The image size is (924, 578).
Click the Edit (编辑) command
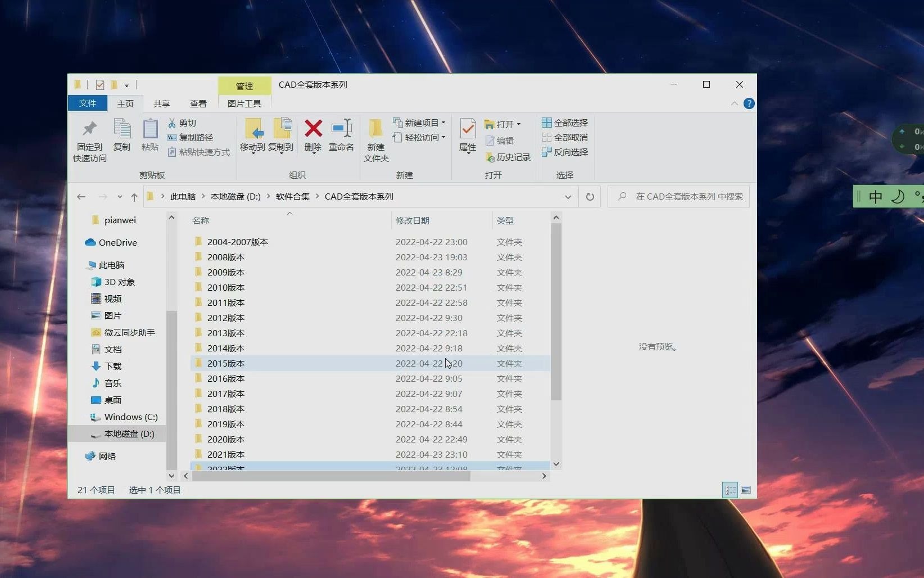[x=500, y=141]
